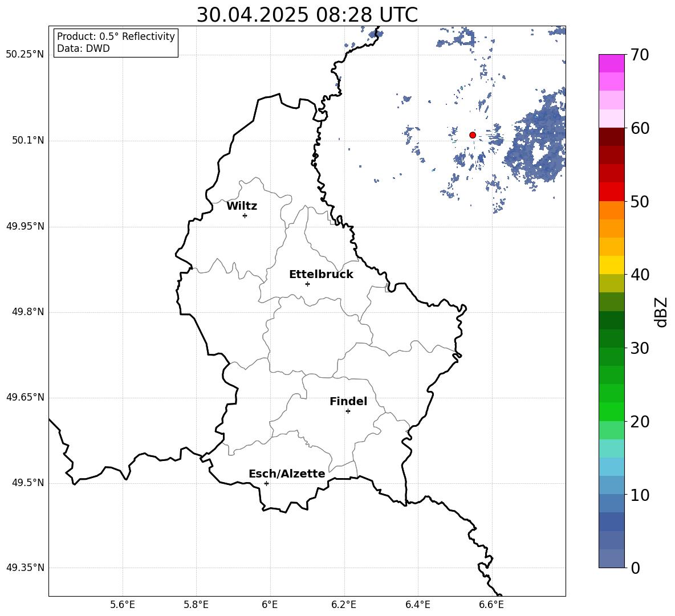
Task: Click the Findel station cross marker
Action: (348, 411)
